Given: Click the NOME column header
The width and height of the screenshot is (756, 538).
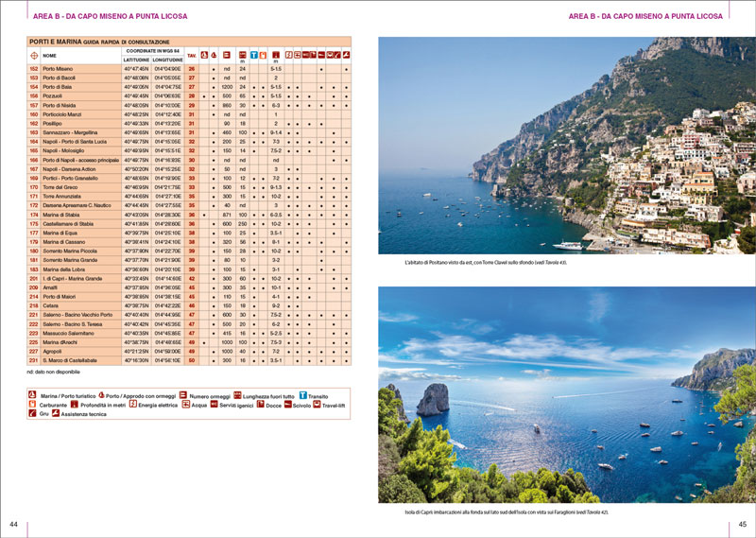Looking at the screenshot, I should tap(50, 55).
